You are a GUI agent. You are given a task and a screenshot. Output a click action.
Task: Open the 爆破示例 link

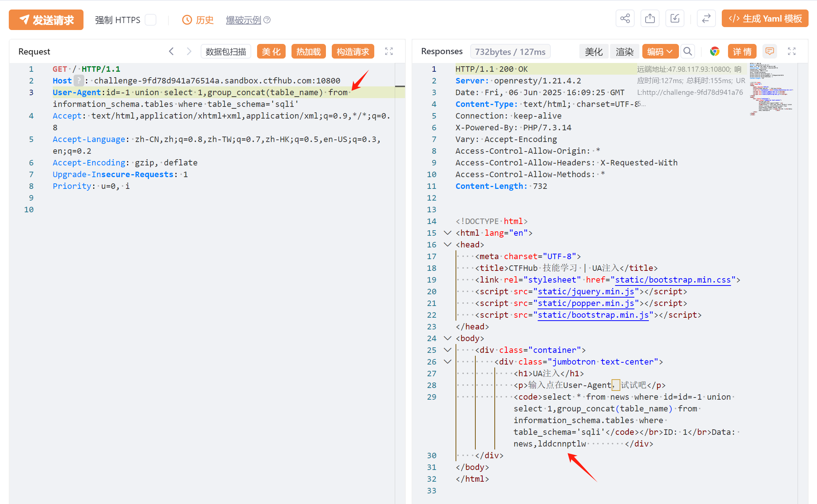(x=244, y=20)
